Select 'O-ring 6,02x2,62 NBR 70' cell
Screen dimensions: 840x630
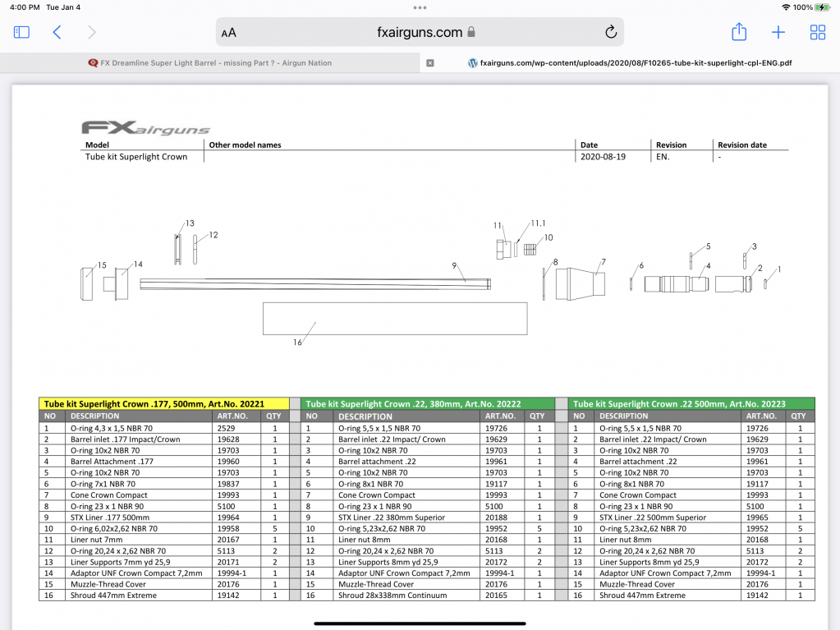point(139,528)
